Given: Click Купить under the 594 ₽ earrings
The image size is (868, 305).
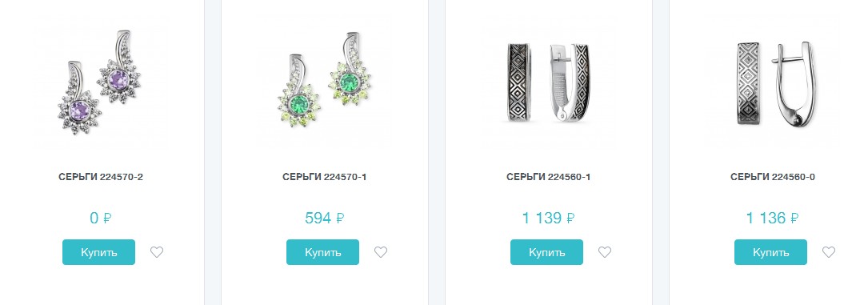Looking at the screenshot, I should pyautogui.click(x=322, y=252).
